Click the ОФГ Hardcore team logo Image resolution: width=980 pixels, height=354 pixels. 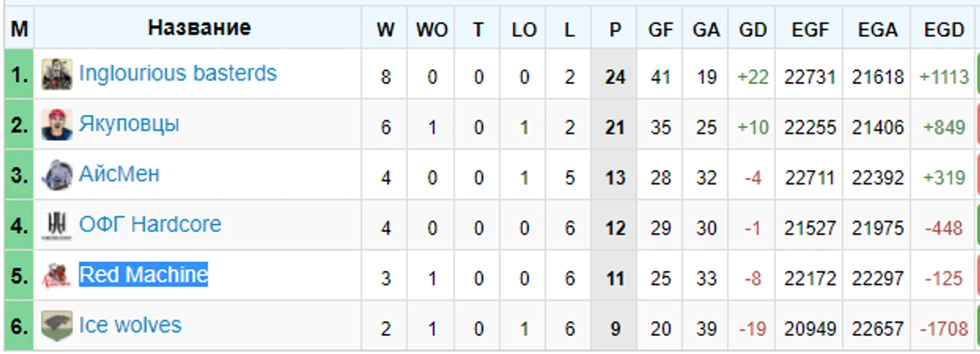[x=56, y=226]
